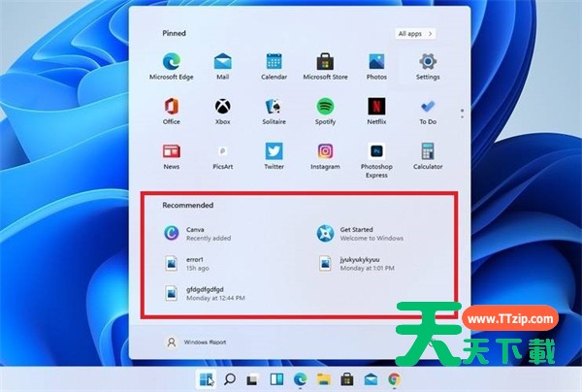Image resolution: width=582 pixels, height=392 pixels.
Task: Open the To Do app
Action: point(428,112)
